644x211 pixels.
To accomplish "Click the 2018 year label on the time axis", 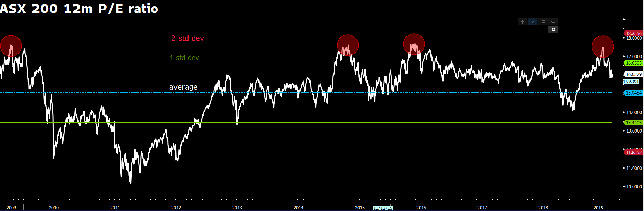I will tap(543, 208).
